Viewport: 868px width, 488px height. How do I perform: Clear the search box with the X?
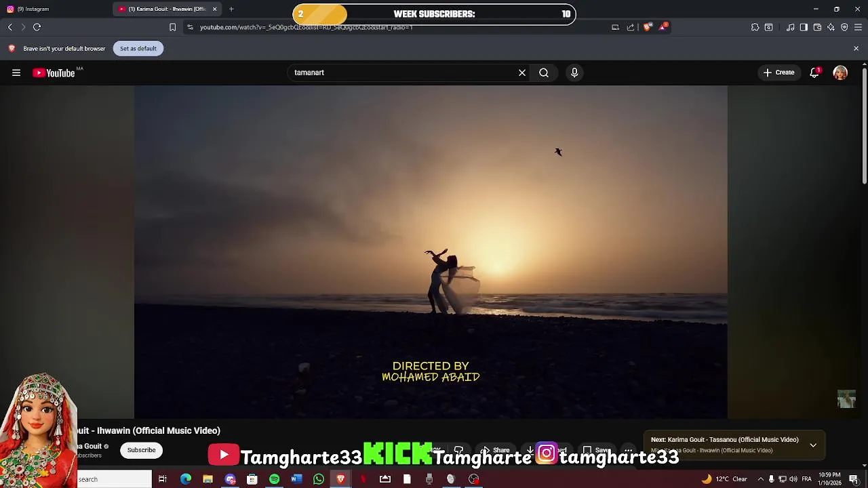click(x=522, y=73)
